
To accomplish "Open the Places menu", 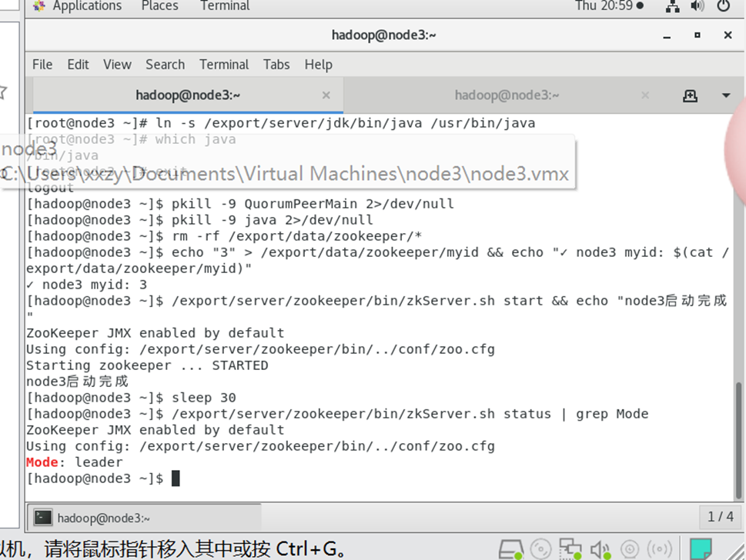I will 159,6.
